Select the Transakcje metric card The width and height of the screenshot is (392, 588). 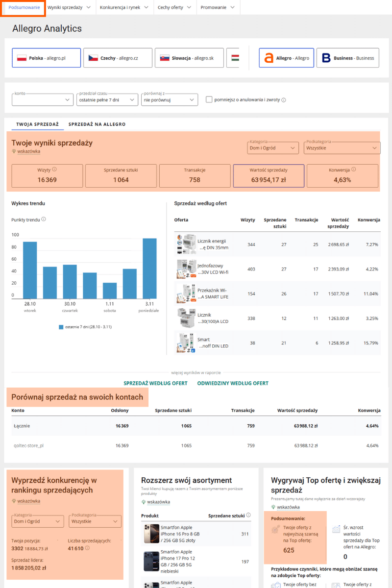click(x=195, y=176)
